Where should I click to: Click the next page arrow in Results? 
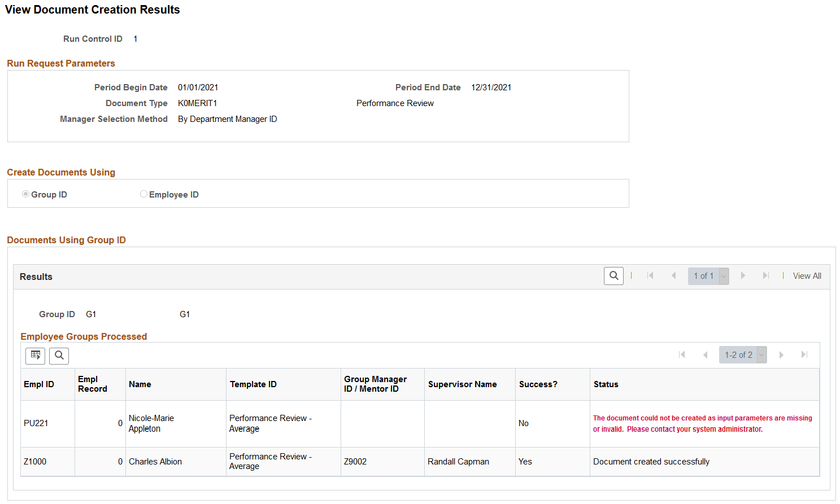pyautogui.click(x=743, y=275)
